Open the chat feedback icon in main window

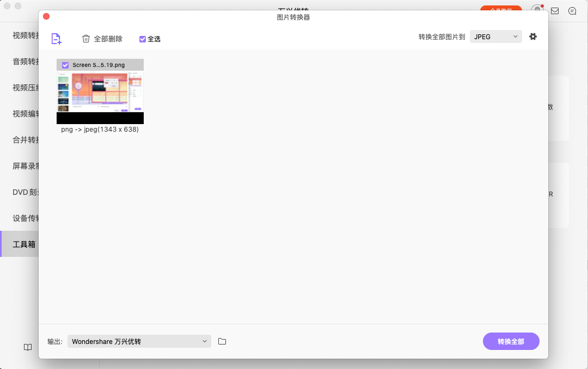pos(572,11)
